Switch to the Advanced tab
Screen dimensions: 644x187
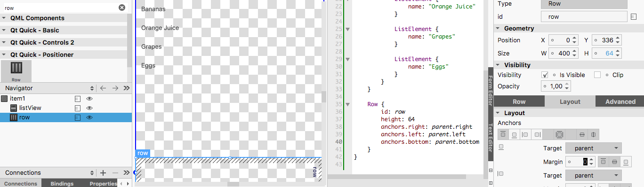click(620, 101)
